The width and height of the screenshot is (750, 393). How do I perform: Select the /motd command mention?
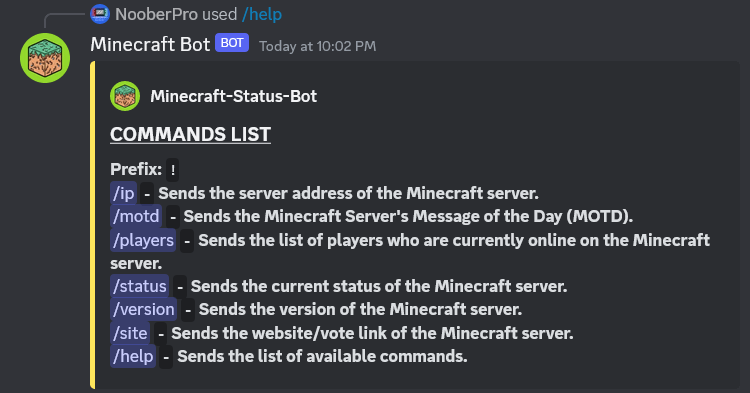click(136, 216)
